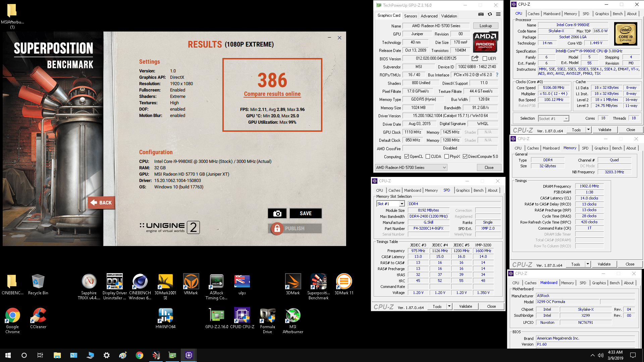Open Caches tab in top CPU-Z window
The width and height of the screenshot is (644, 362).
(x=533, y=14)
